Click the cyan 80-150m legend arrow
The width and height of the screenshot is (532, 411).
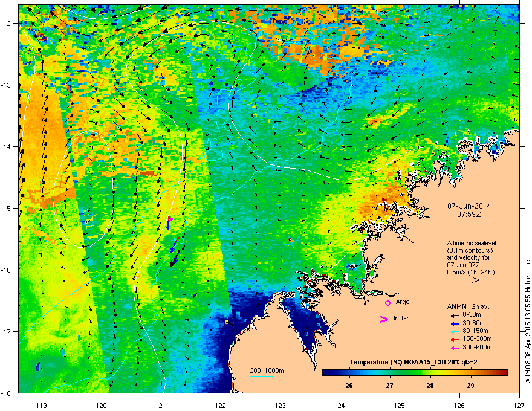tap(455, 331)
